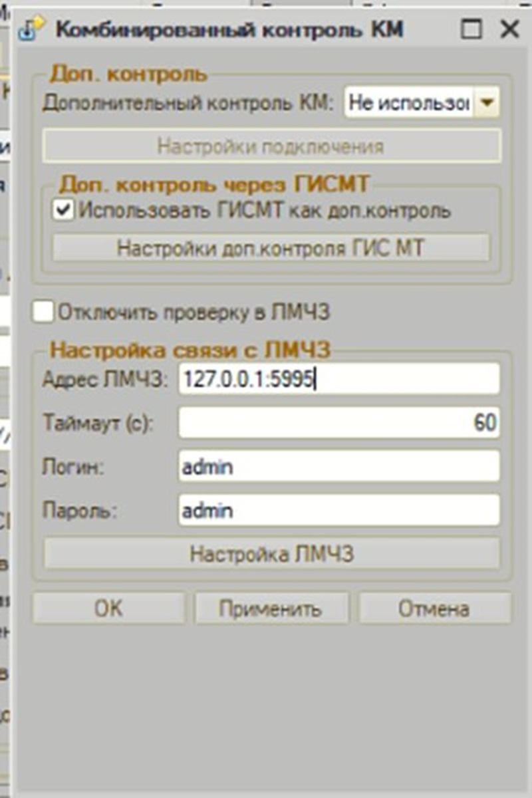The image size is (532, 798).
Task: Click the Пароль input field
Action: point(338,511)
